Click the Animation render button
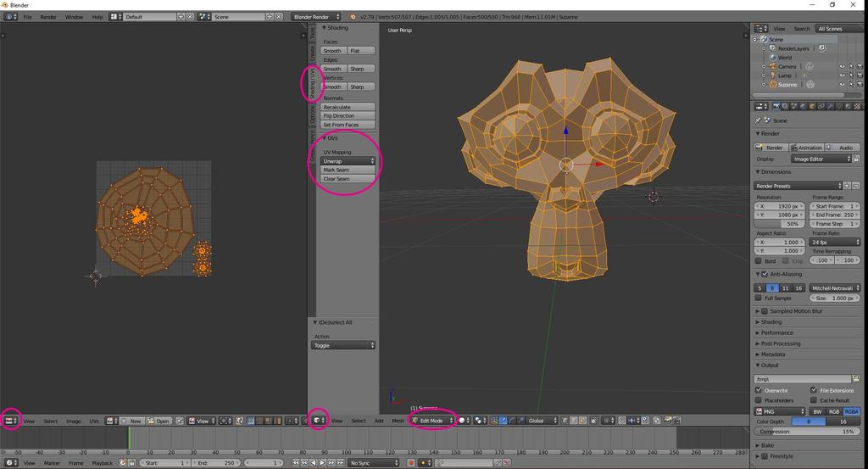Image resolution: width=868 pixels, height=469 pixels. pos(806,148)
